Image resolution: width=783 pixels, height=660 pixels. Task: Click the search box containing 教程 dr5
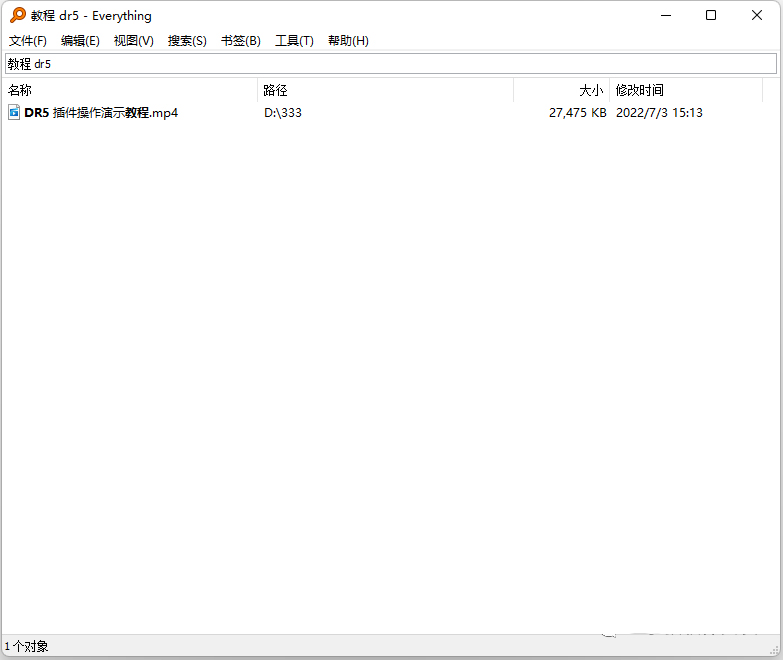(x=390, y=64)
